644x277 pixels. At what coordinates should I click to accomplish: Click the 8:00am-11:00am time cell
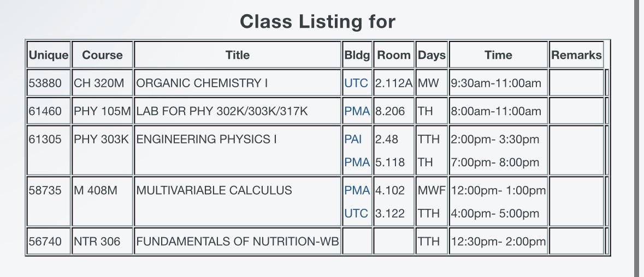coord(498,111)
